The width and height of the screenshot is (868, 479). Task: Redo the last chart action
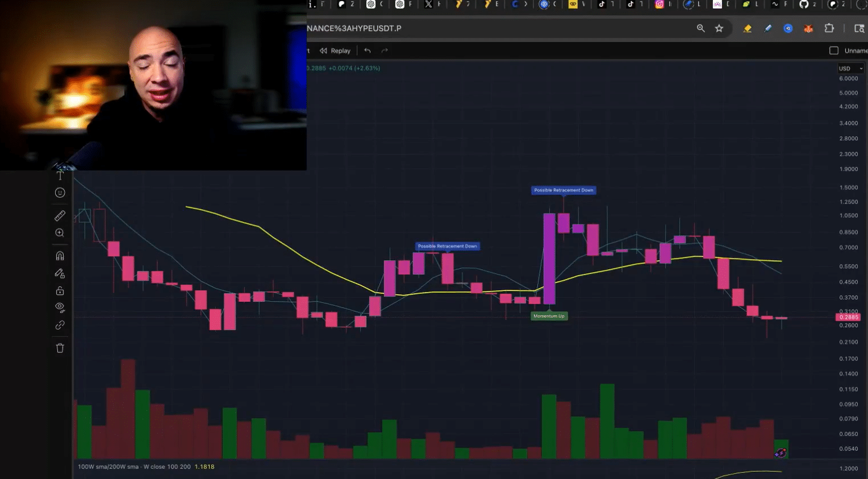(385, 51)
